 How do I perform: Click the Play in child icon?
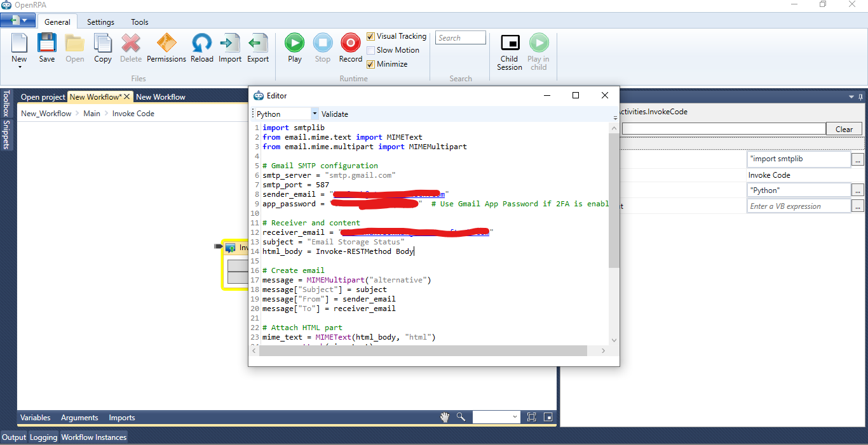pos(539,43)
